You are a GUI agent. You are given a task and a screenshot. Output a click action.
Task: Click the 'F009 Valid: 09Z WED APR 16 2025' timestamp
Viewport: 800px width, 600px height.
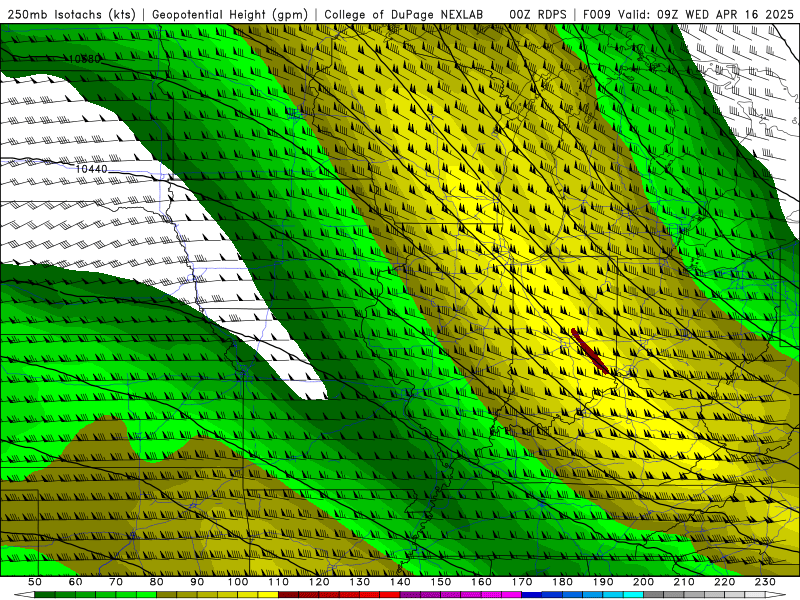pos(688,14)
